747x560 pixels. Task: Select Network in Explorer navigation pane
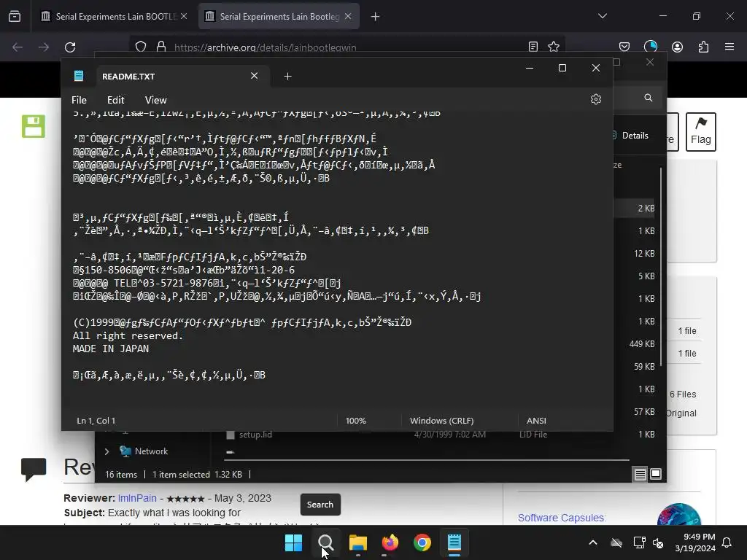pyautogui.click(x=151, y=451)
